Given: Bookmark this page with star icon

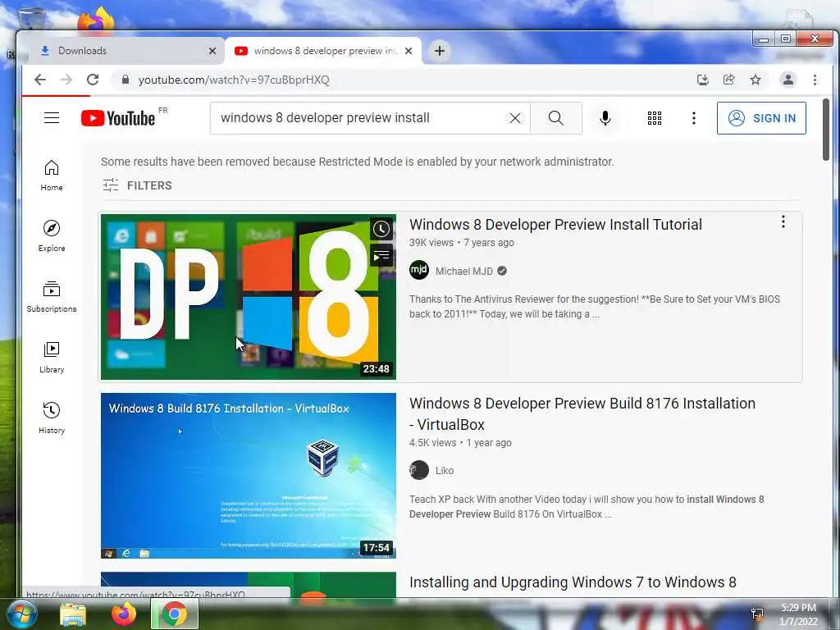Looking at the screenshot, I should pos(756,80).
